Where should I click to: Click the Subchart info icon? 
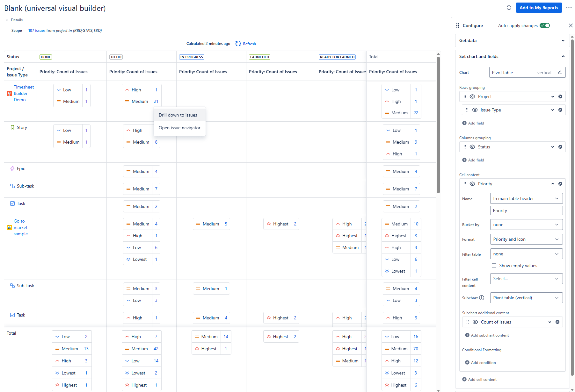[482, 298]
